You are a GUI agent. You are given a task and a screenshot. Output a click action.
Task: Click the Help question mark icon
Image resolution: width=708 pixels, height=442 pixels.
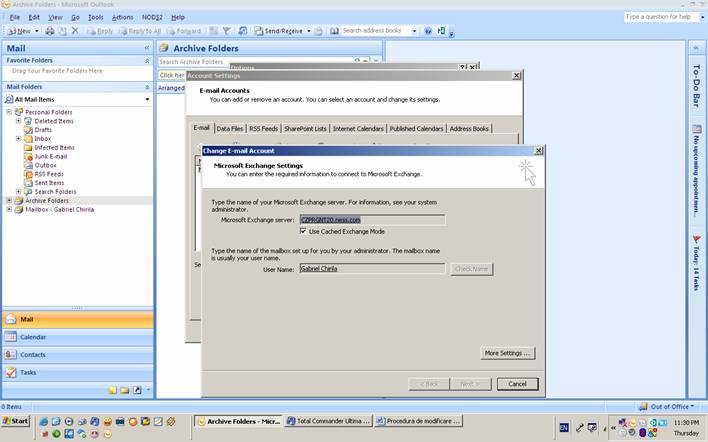pos(427,31)
